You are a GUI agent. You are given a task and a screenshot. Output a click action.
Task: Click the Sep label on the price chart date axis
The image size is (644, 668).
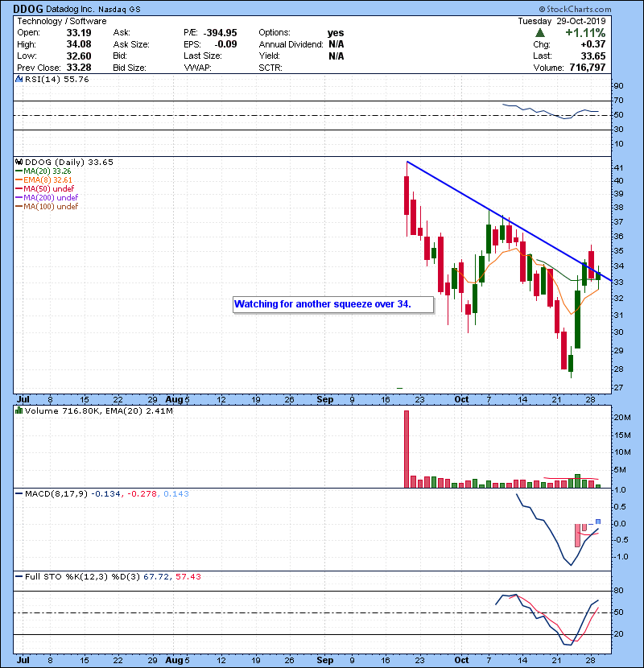[x=324, y=400]
